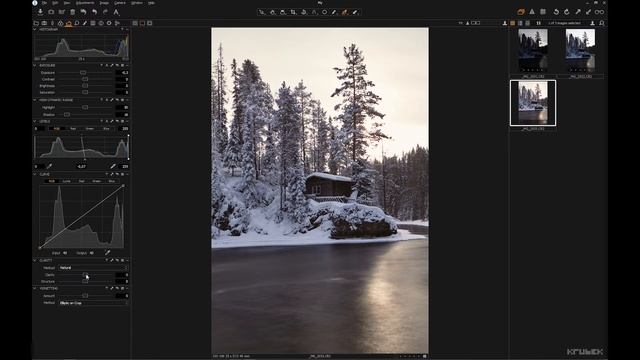Collapse the High Dynamic Range panel

pos(35,100)
